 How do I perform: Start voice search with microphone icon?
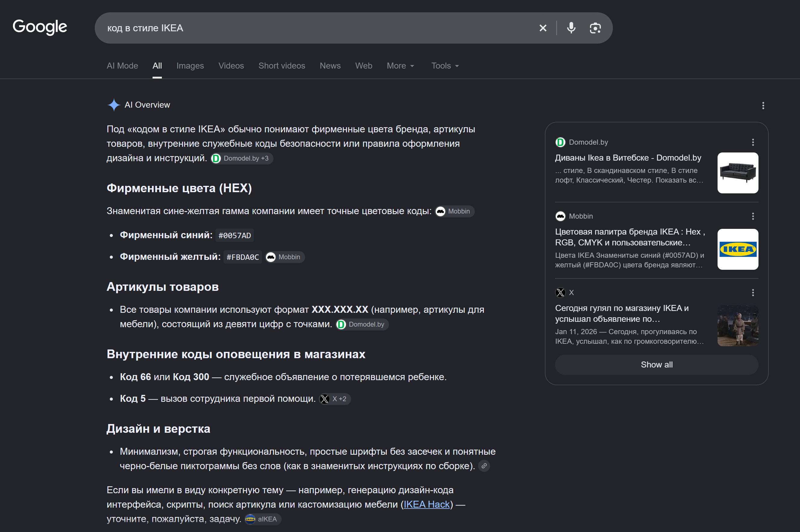571,28
